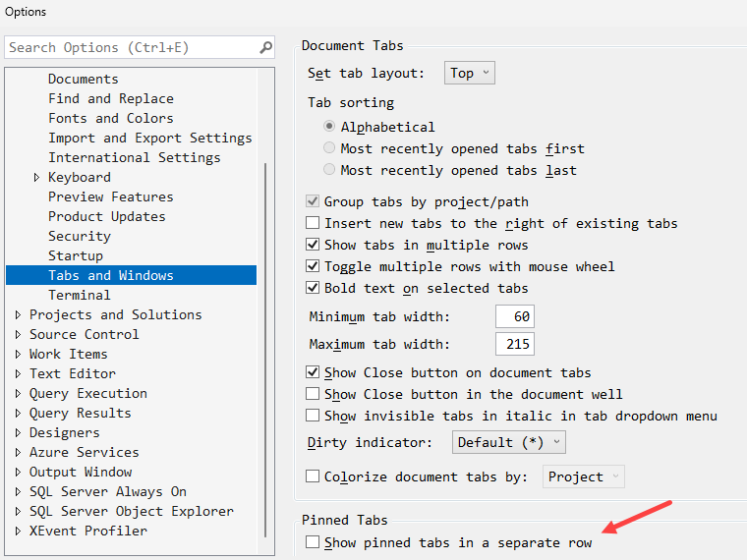Screen dimensions: 747x560
Task: Uncheck Show tabs in multiple rows
Action: click(x=313, y=245)
